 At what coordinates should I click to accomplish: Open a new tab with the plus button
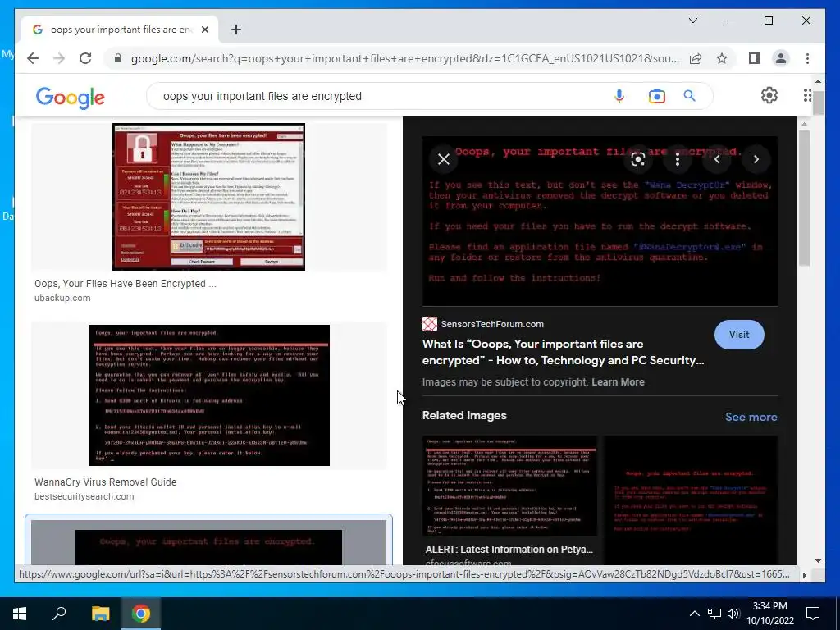point(236,30)
